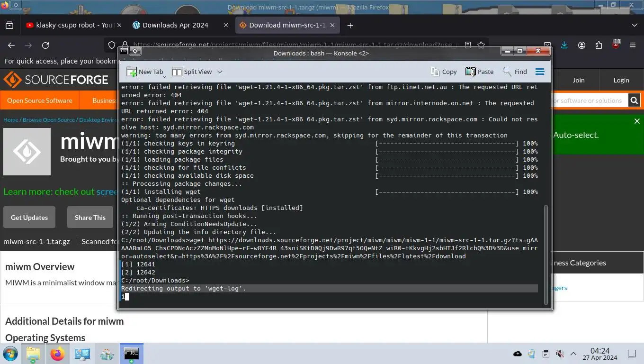The image size is (644, 364).
Task: Toggle reader view icon in address bar
Action: coord(468,45)
